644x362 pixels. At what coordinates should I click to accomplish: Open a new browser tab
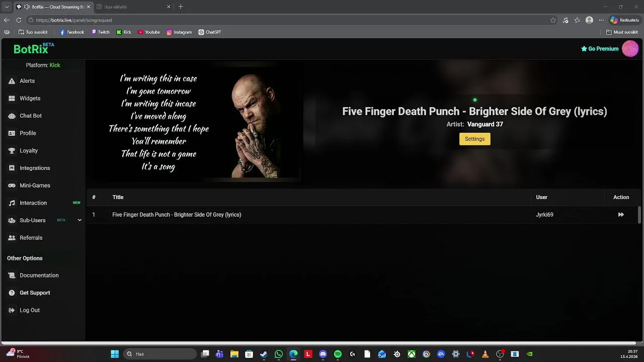click(181, 7)
